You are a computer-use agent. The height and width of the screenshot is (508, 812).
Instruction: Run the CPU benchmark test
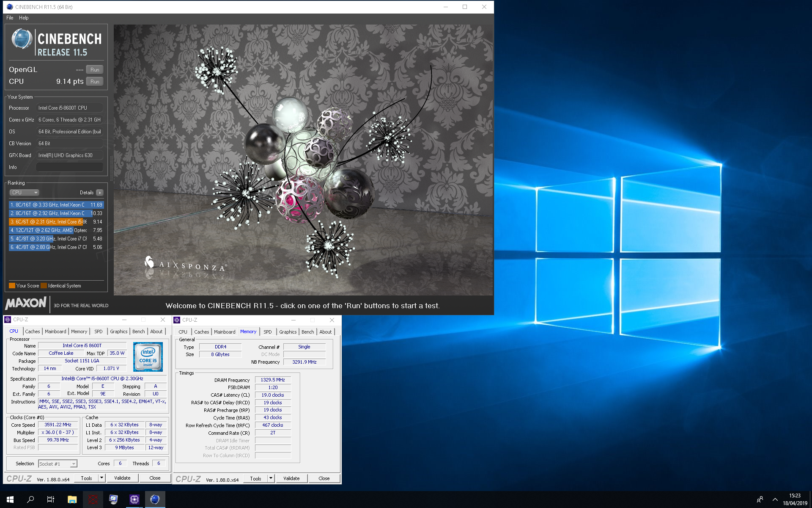(95, 82)
